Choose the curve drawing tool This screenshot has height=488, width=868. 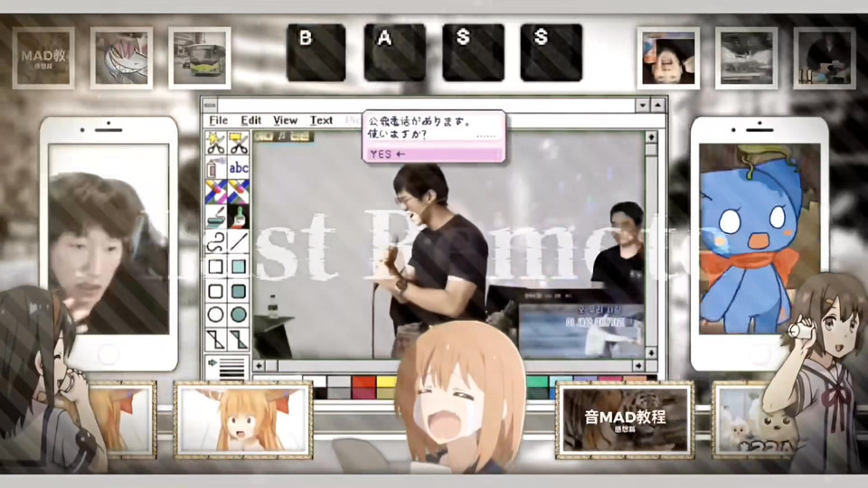216,242
